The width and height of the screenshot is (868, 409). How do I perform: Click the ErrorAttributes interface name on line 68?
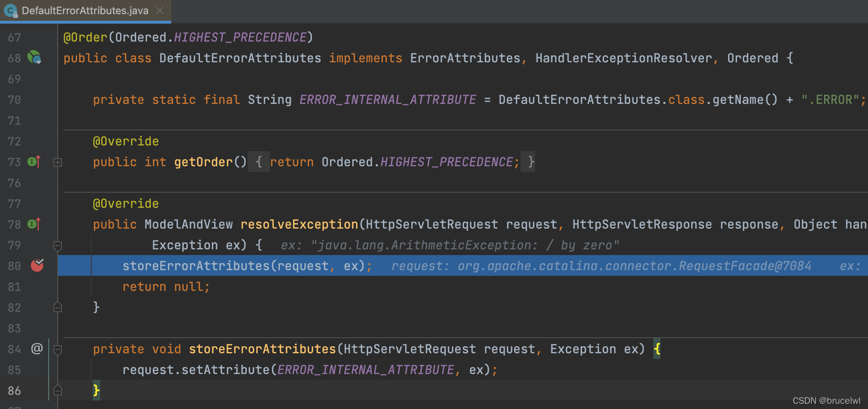[465, 58]
